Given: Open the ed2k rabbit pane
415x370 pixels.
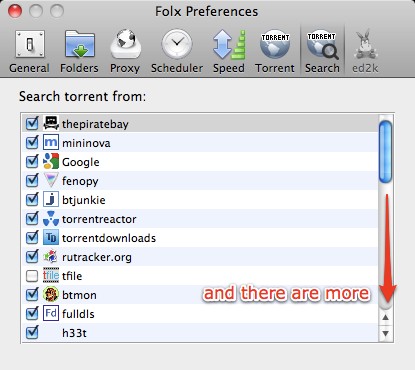Looking at the screenshot, I should pos(365,51).
